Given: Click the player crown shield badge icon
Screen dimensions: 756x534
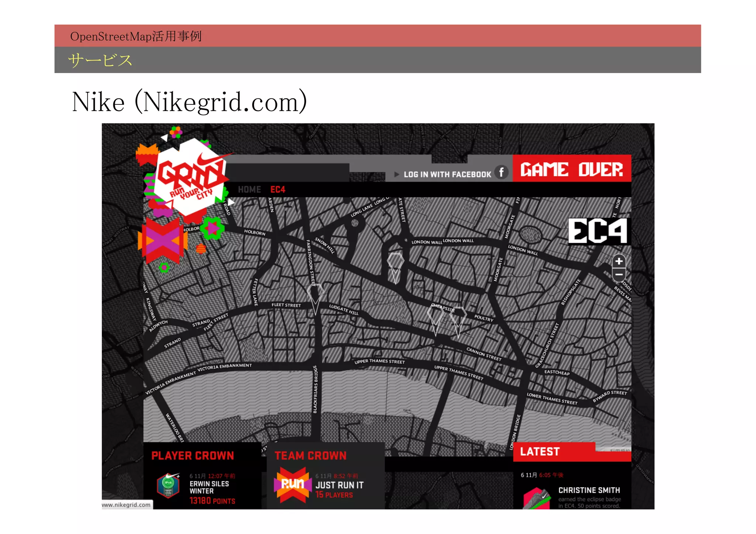Looking at the screenshot, I should [x=168, y=485].
